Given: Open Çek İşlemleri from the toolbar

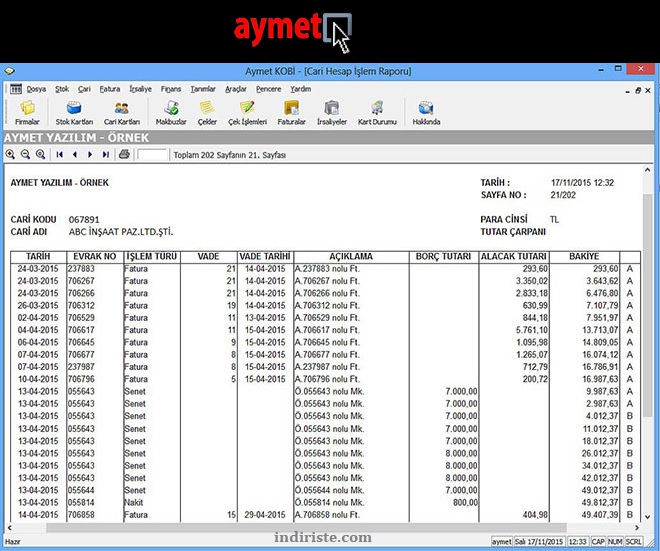Looking at the screenshot, I should click(248, 113).
